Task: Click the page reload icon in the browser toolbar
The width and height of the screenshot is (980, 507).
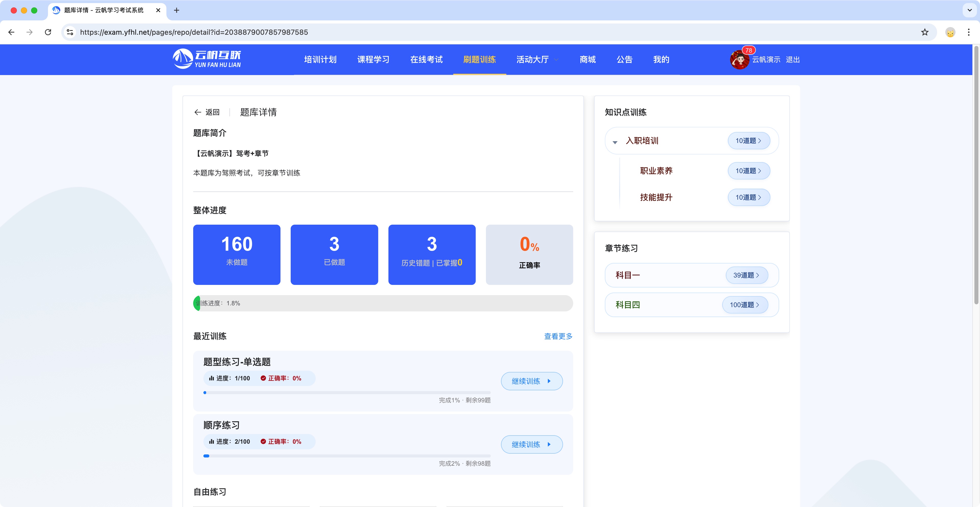Action: pyautogui.click(x=48, y=32)
